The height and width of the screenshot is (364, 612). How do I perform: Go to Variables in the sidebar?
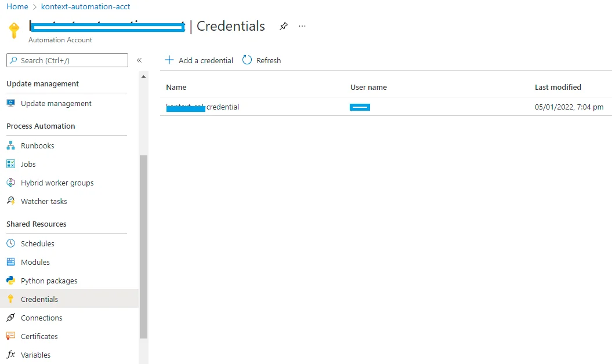click(35, 355)
